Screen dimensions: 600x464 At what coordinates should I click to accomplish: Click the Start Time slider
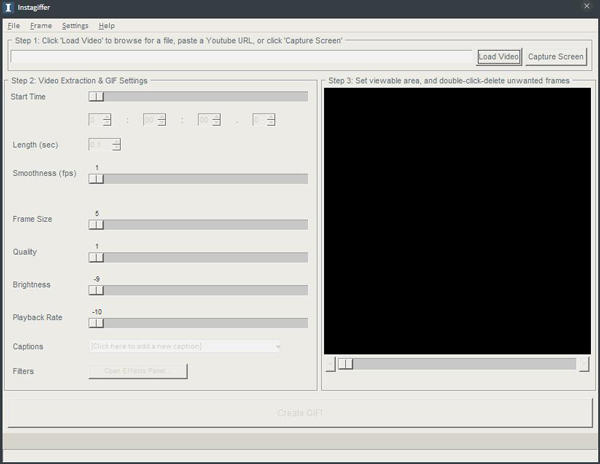coord(198,96)
